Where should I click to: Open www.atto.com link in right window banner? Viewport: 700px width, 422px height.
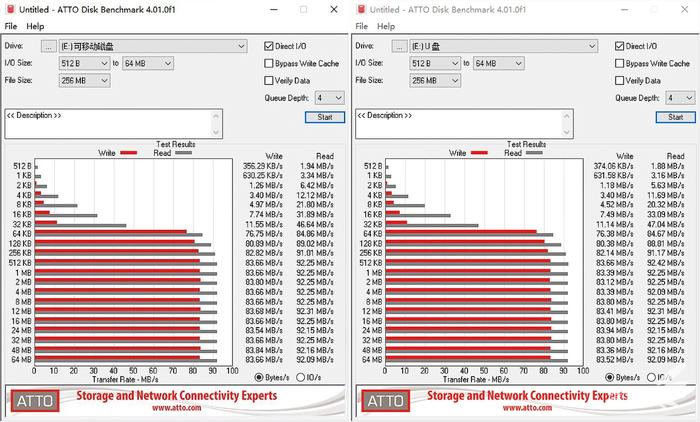[x=528, y=408]
